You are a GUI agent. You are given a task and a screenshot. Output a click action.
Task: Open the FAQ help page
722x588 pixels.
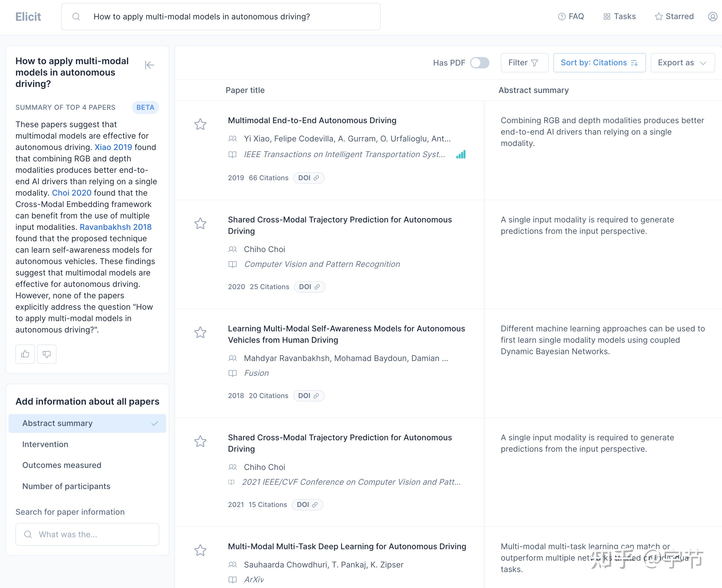tap(571, 17)
